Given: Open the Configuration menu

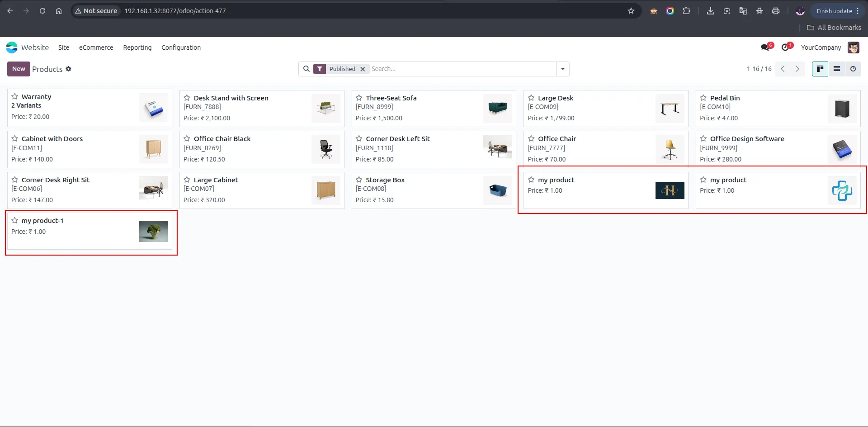Looking at the screenshot, I should (181, 47).
